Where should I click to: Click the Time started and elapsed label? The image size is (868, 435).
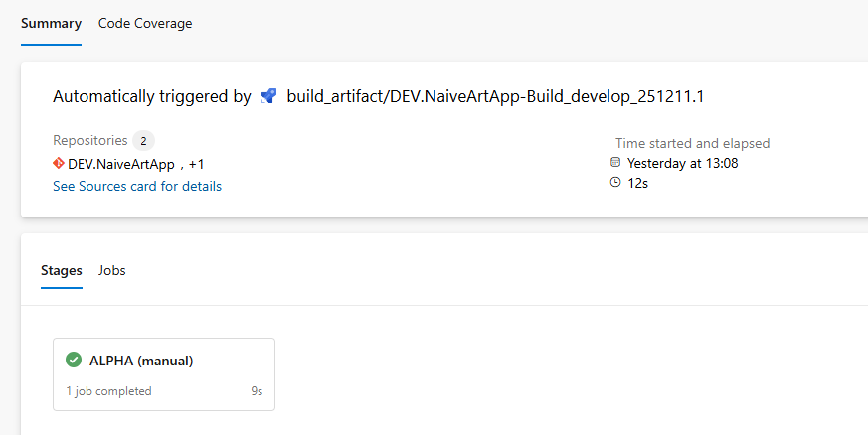coord(693,143)
